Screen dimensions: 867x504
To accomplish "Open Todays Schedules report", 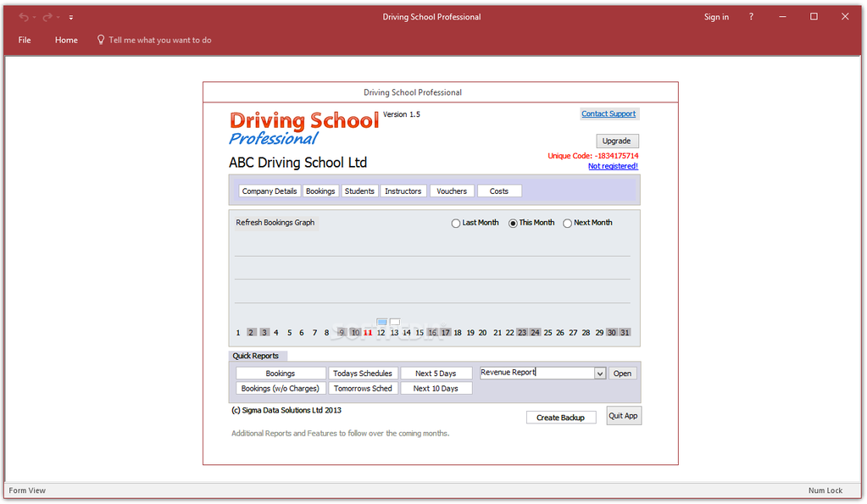I will 363,374.
